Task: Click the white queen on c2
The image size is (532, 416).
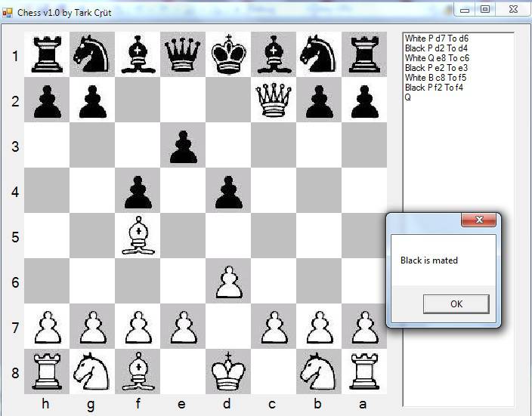Action: (273, 100)
